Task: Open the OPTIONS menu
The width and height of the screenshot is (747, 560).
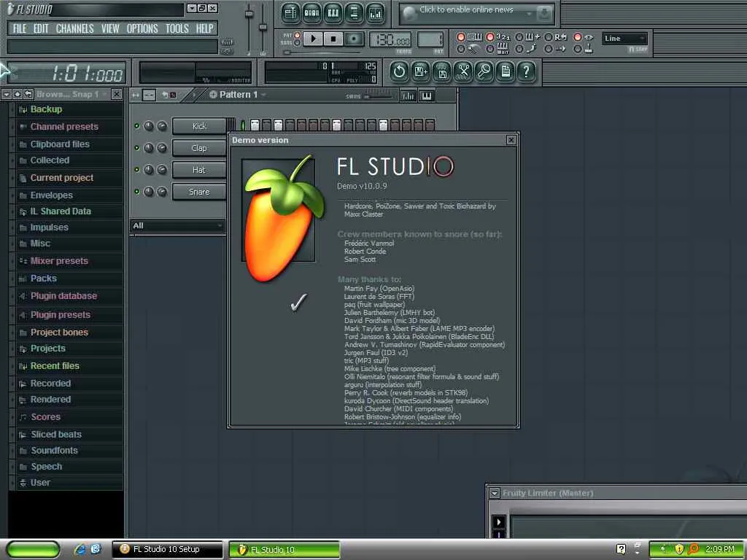Action: (142, 28)
